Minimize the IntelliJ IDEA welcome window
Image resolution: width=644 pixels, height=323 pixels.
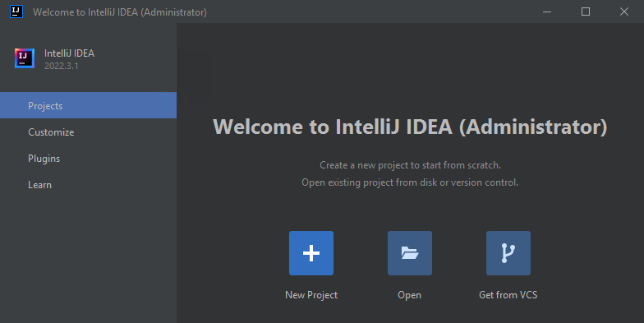coord(547,12)
